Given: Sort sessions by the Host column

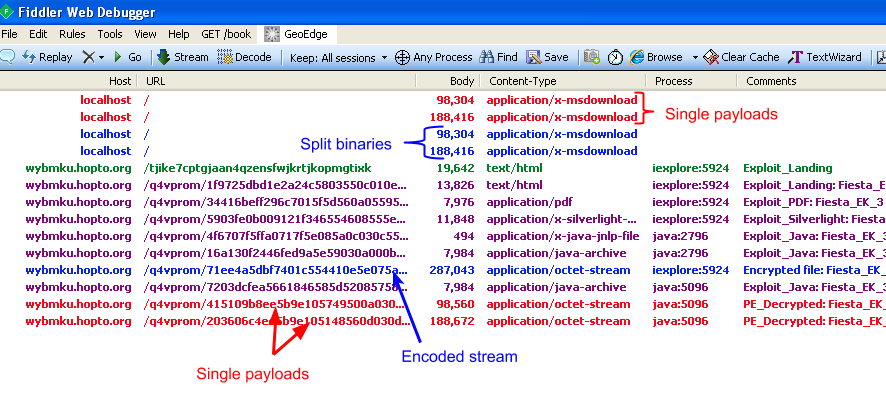Looking at the screenshot, I should click(69, 81).
